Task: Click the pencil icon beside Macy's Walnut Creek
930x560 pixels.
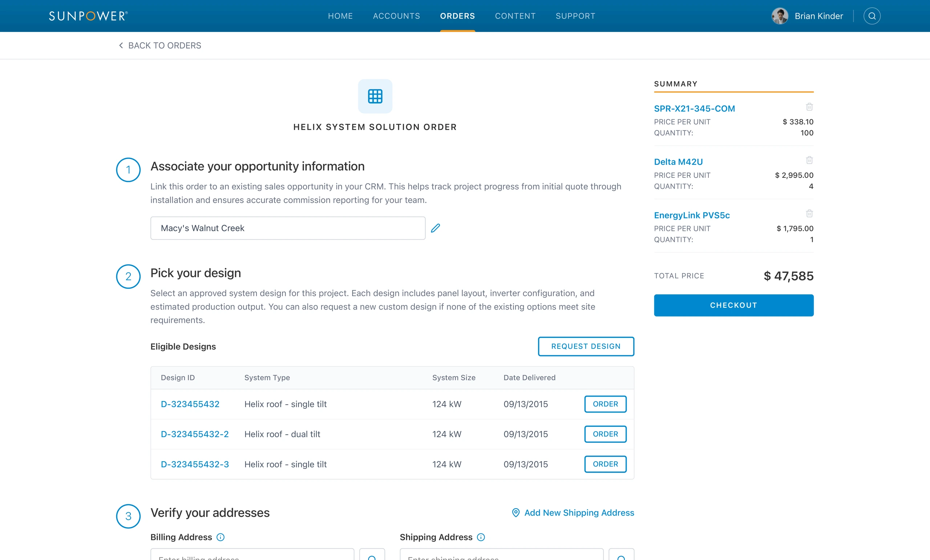Action: pyautogui.click(x=436, y=228)
